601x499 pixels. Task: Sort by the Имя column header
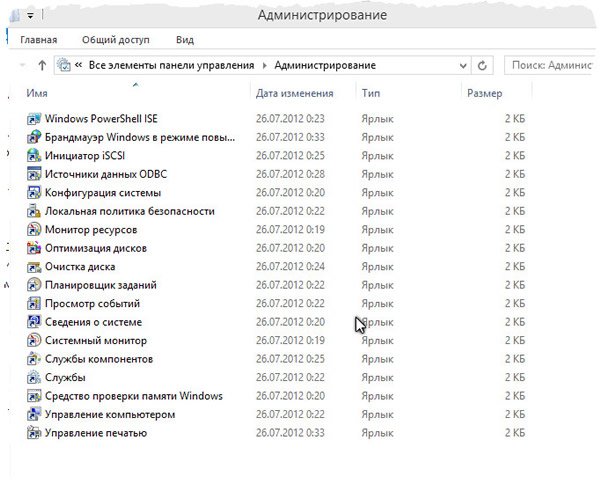pos(37,93)
